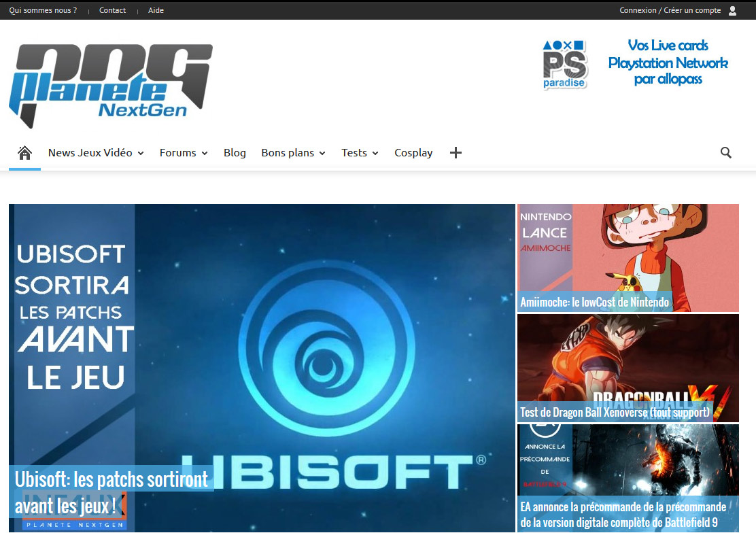
Task: Click the Vos Live cards Playstation banner
Action: (x=668, y=63)
